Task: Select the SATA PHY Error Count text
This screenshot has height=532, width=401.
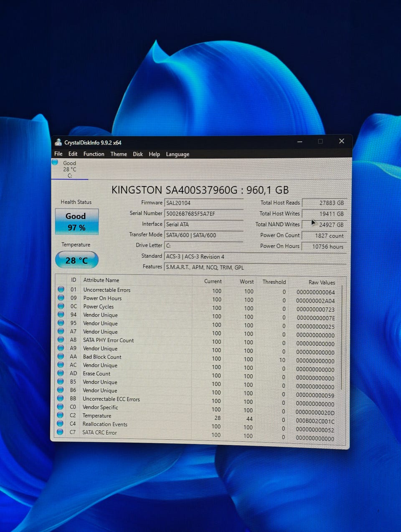Action: [108, 340]
